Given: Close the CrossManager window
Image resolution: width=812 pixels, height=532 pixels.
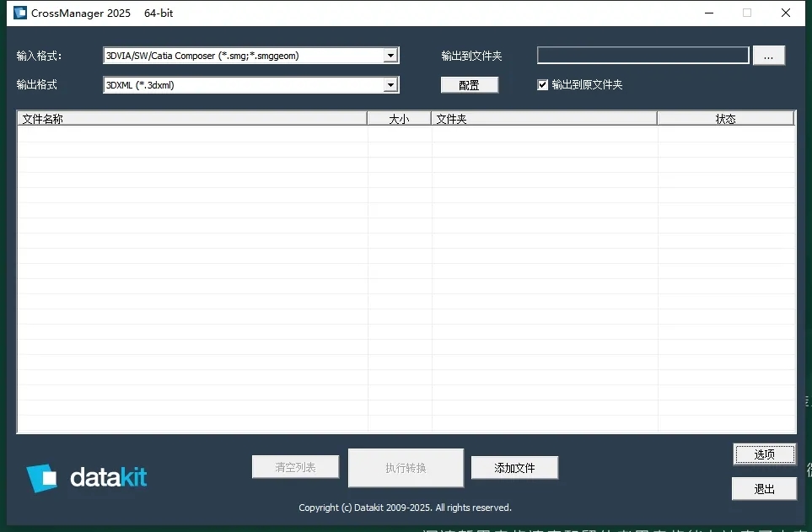Looking at the screenshot, I should pos(786,13).
